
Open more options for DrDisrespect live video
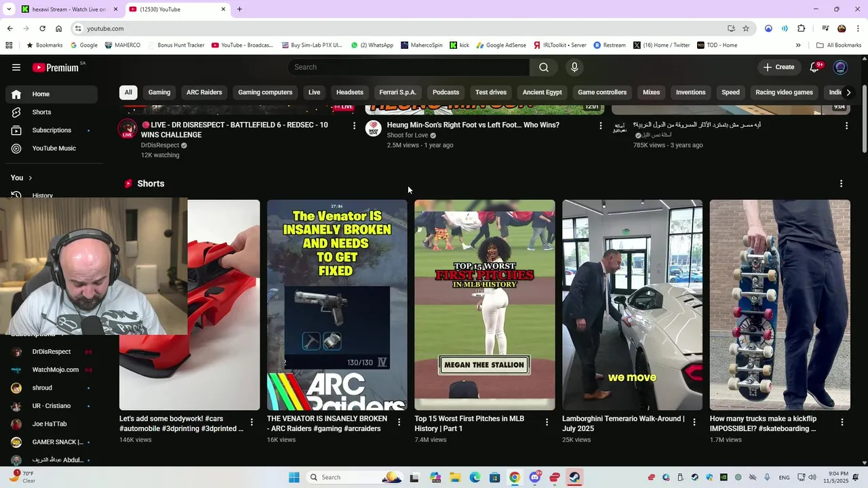tap(354, 125)
